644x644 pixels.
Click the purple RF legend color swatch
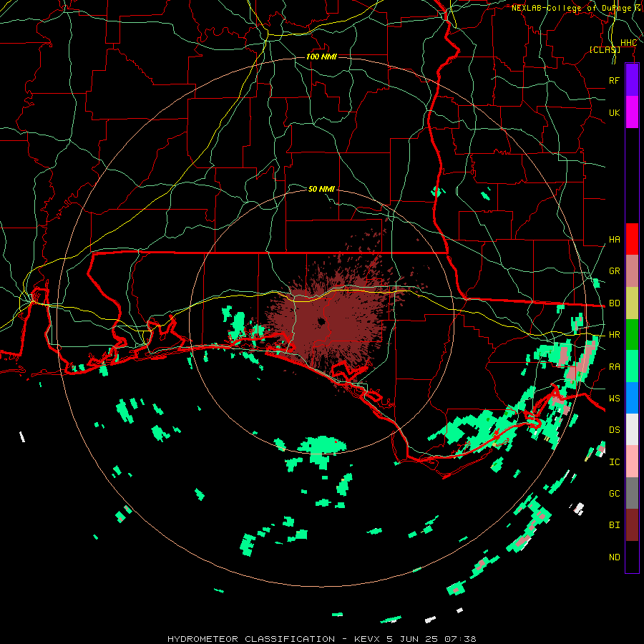pos(632,80)
